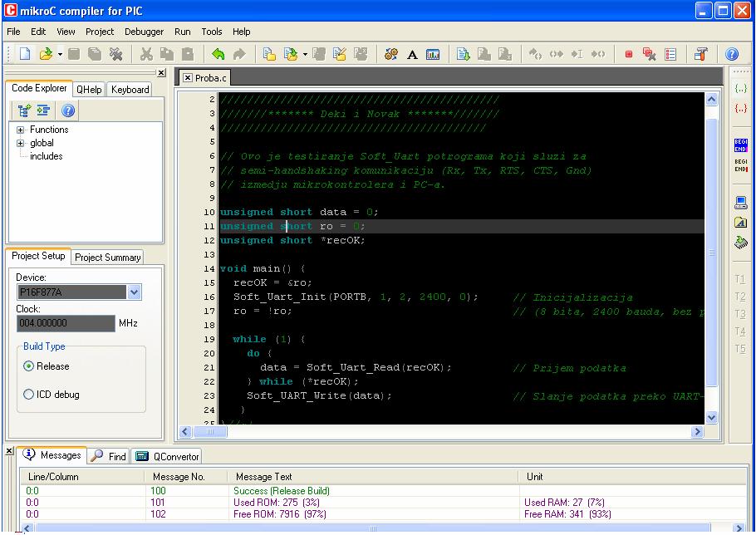The image size is (756, 535).
Task: Open the Watch Window list icon
Action: (x=670, y=54)
